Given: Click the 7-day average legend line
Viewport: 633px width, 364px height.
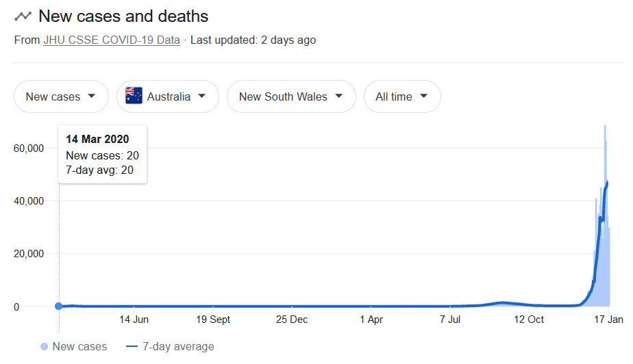Looking at the screenshot, I should pos(132,347).
